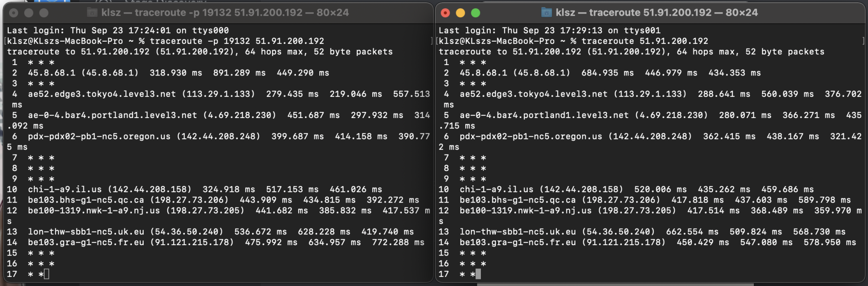Click 'ae-0-4.bar4.portland1.level3.net' in the right terminal
This screenshot has width=868, height=286.
pyautogui.click(x=544, y=115)
